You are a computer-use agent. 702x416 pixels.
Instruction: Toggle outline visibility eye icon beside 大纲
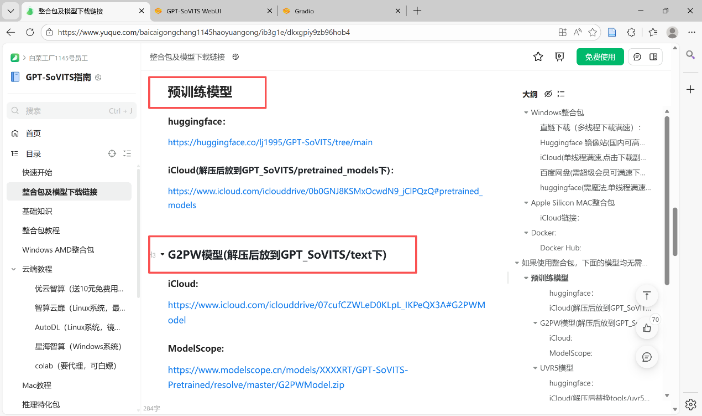pyautogui.click(x=548, y=93)
